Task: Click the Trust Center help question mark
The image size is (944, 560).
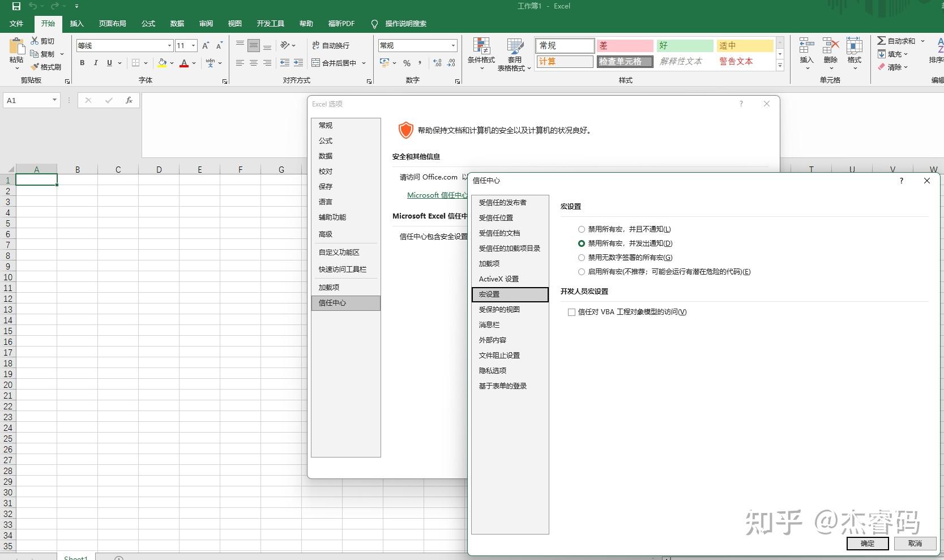Action: coord(902,181)
